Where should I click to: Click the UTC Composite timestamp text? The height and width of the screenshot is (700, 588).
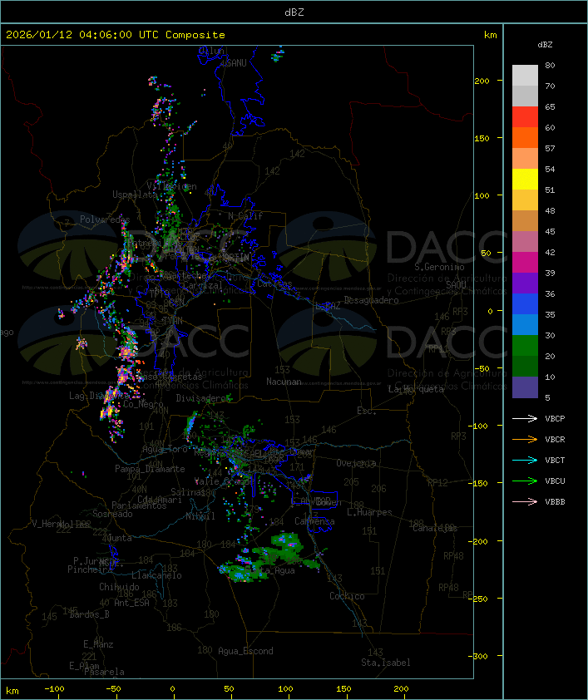pyautogui.click(x=116, y=35)
